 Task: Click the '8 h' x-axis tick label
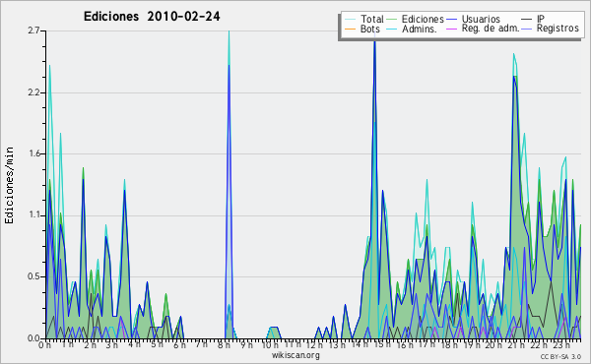[224, 345]
